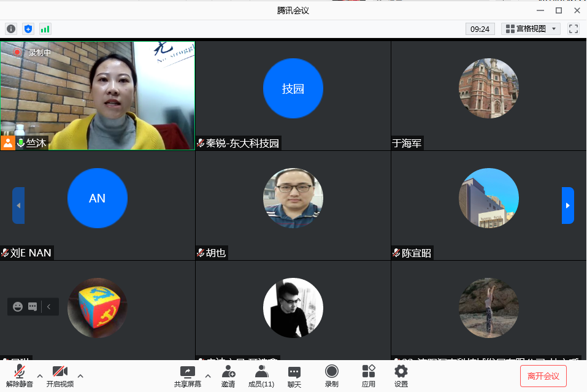587x392 pixels.
Task: Open the grid view (宫格视图) dropdown
Action: [x=531, y=29]
